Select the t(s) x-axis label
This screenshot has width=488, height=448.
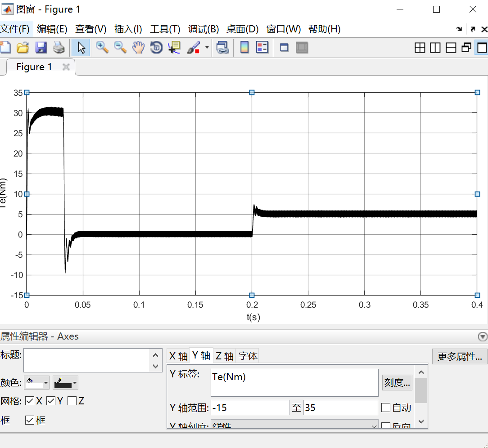point(253,317)
